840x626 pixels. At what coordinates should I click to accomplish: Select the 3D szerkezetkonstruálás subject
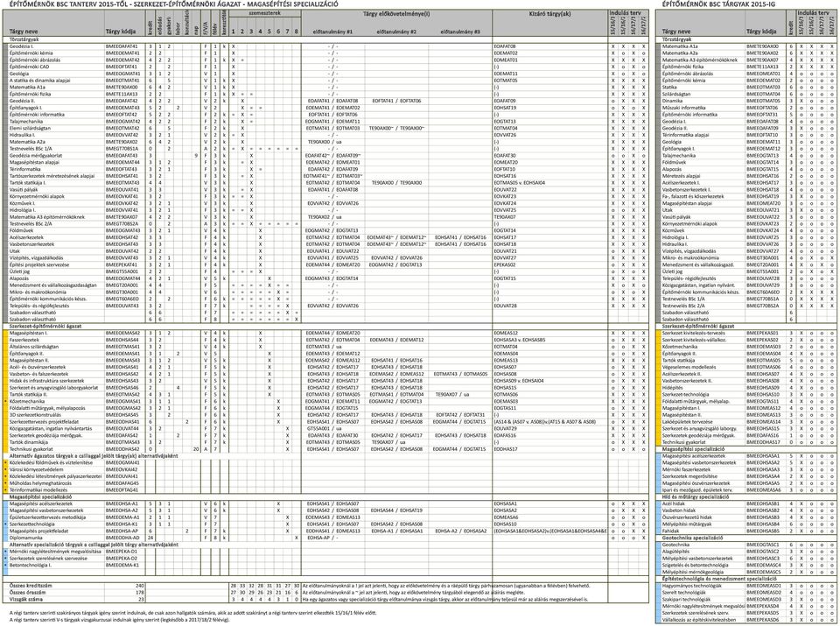point(35,415)
